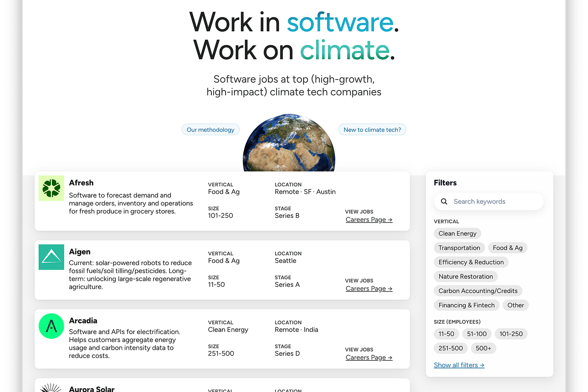
Task: Open the Our methodology link
Action: (x=210, y=130)
